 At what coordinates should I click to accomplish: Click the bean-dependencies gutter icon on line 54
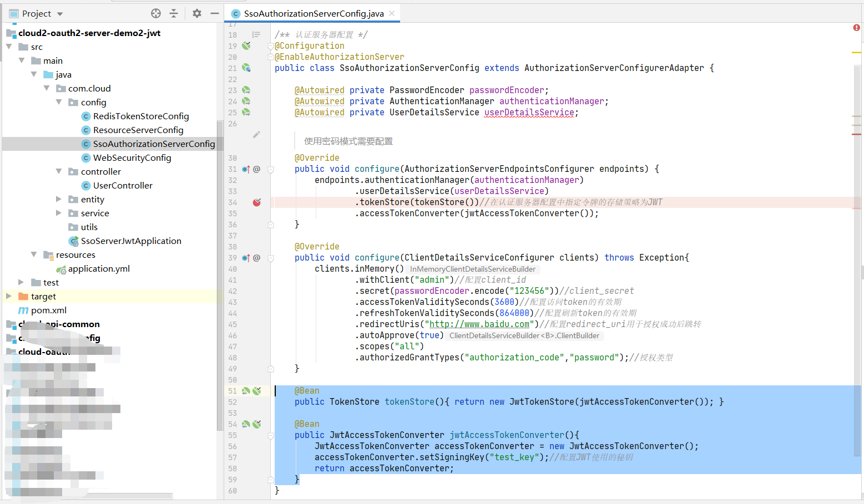[246, 424]
